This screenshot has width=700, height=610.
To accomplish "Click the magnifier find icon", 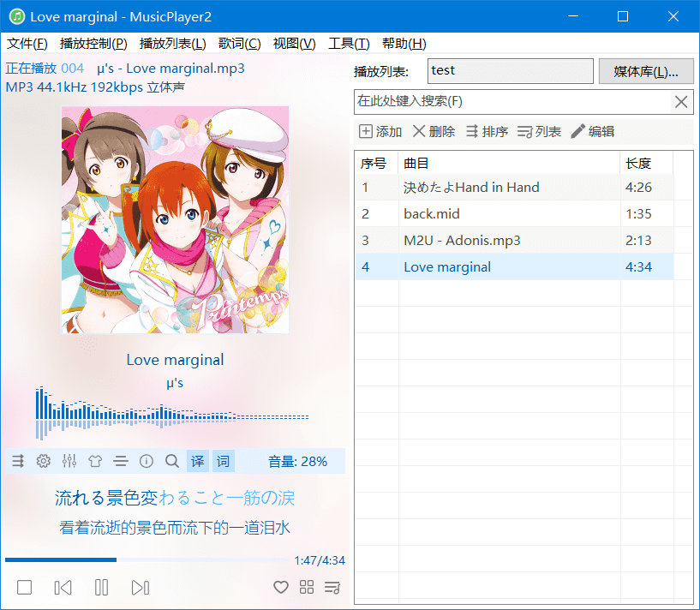I will point(172,461).
